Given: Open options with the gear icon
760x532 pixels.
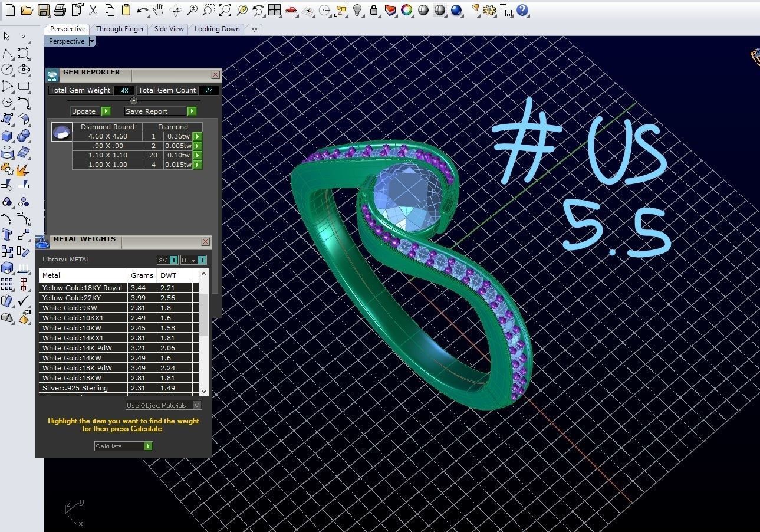Looking at the screenshot, I should pyautogui.click(x=489, y=10).
